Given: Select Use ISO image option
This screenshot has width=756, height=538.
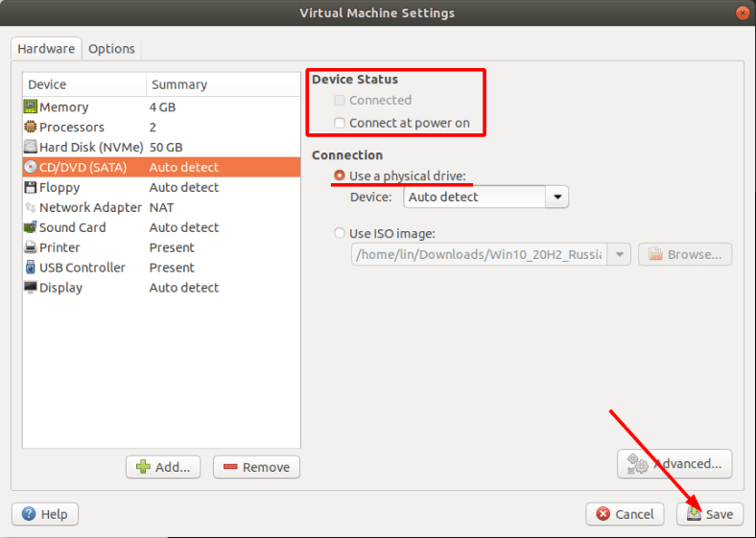Looking at the screenshot, I should [x=340, y=233].
